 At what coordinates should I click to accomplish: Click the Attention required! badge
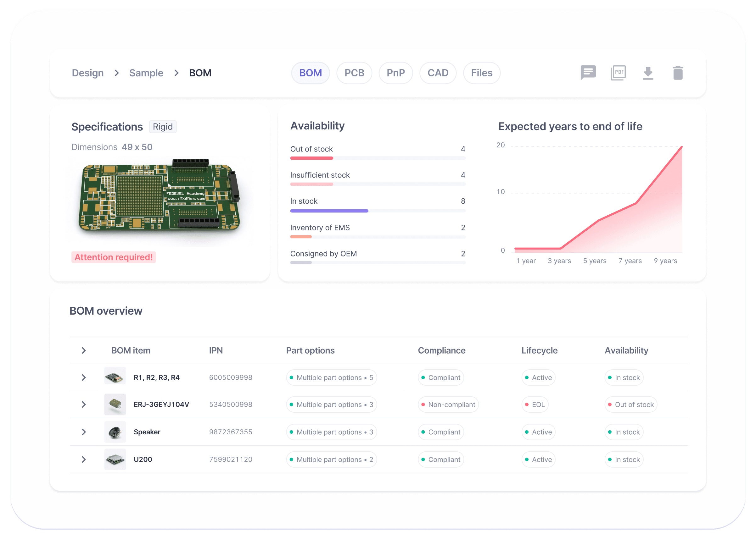pyautogui.click(x=114, y=257)
